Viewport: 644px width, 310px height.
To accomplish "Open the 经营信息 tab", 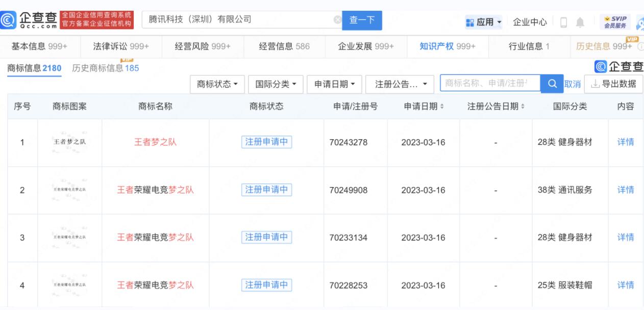I will (284, 47).
